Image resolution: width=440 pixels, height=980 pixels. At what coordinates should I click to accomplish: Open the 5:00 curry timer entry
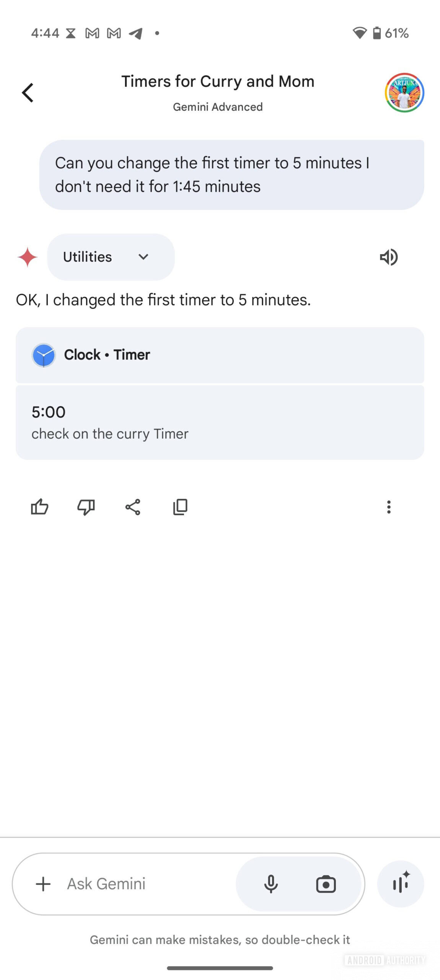click(x=220, y=422)
